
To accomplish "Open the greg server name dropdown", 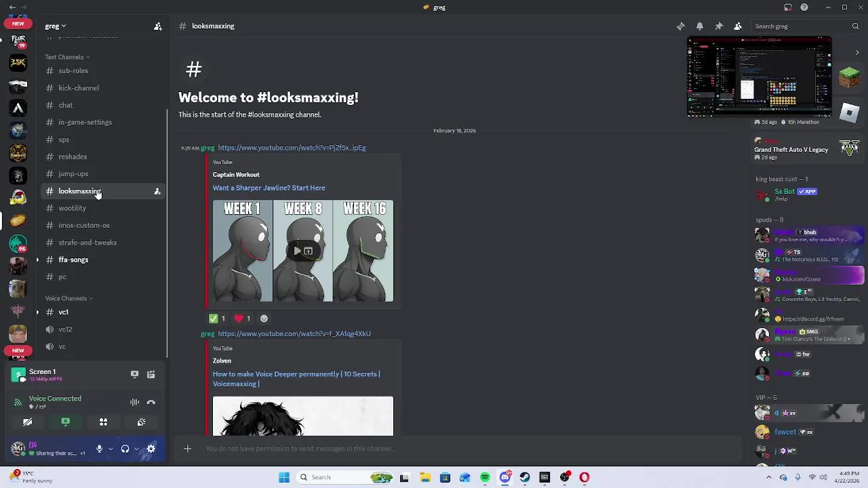I will coord(56,26).
